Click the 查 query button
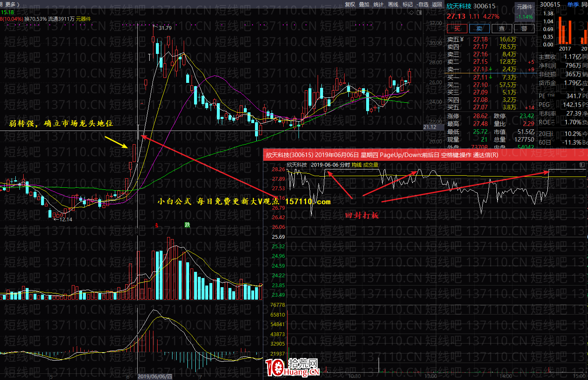 [502, 29]
